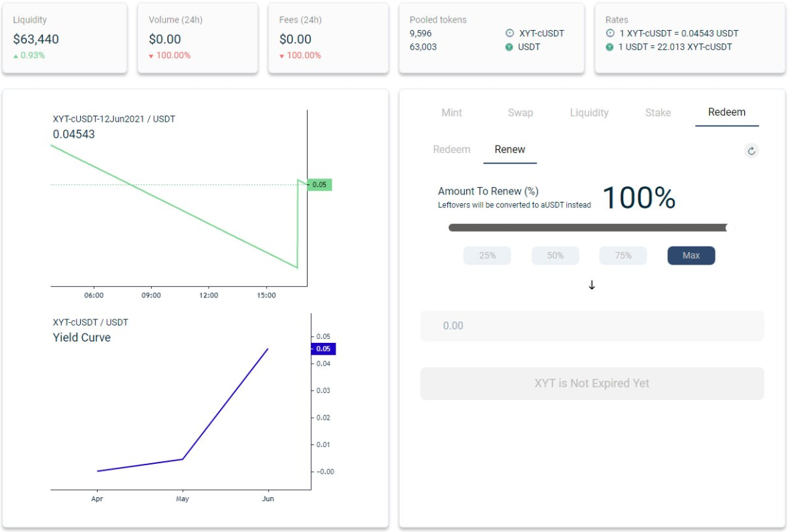Open the Liquidity tab
The height and width of the screenshot is (532, 789).
(x=589, y=112)
